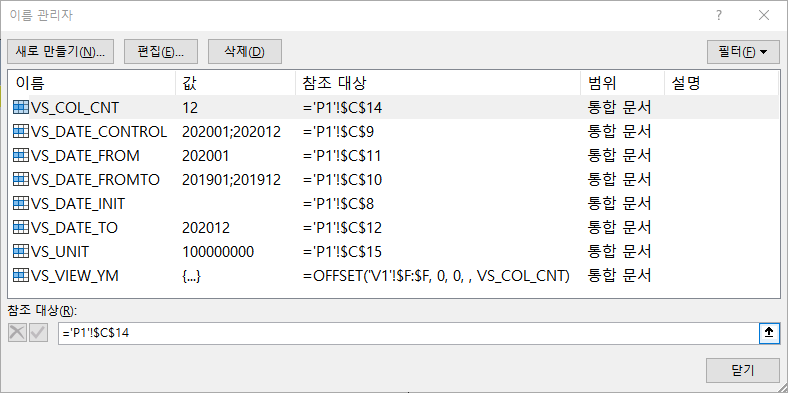Click the 새로 만들기 button
The width and height of the screenshot is (788, 393).
coord(61,52)
